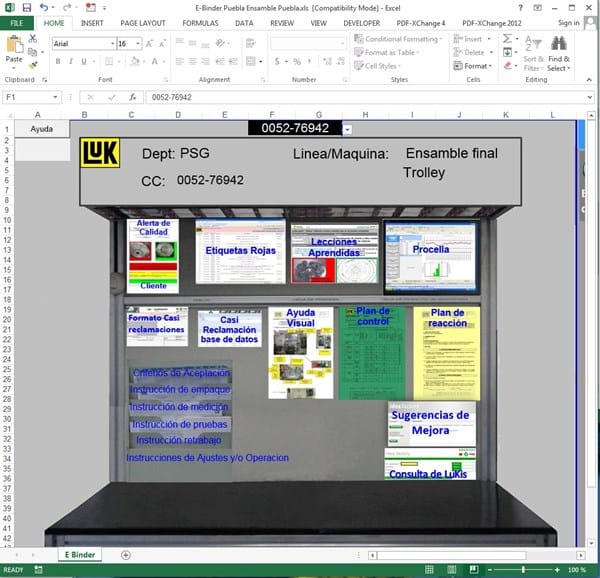The height and width of the screenshot is (578, 600).
Task: Toggle Align Left
Action: (179, 61)
